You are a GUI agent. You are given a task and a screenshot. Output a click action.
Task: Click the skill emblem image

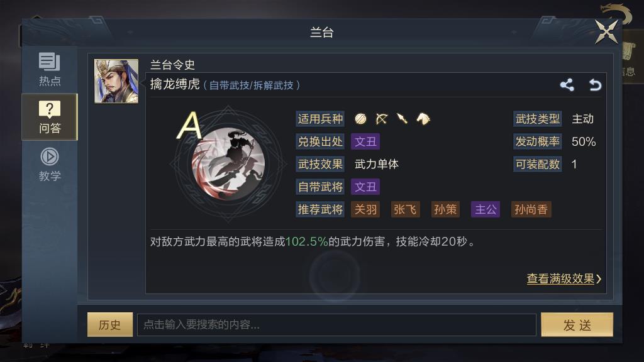pyautogui.click(x=228, y=163)
